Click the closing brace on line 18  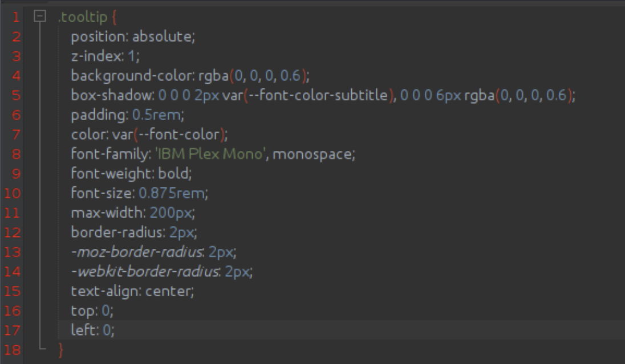click(x=61, y=349)
